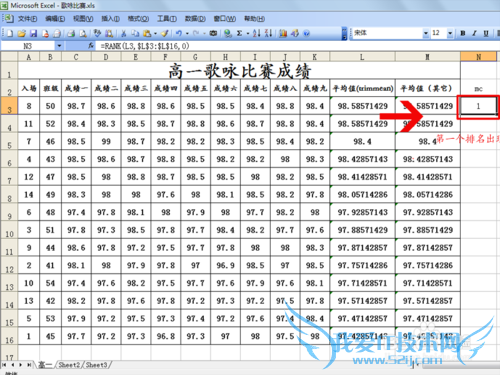Click the Permission icon next to Save

point(45,33)
